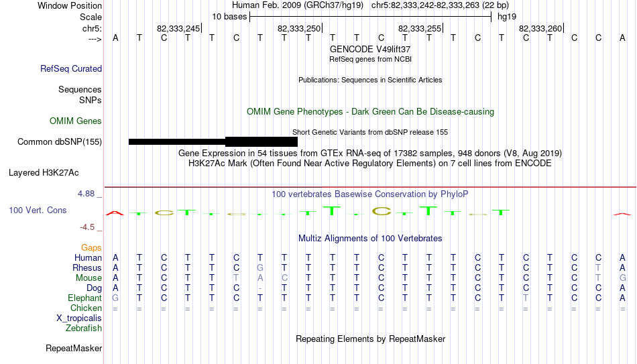Click the X_tropicalis species row label

coord(79,318)
